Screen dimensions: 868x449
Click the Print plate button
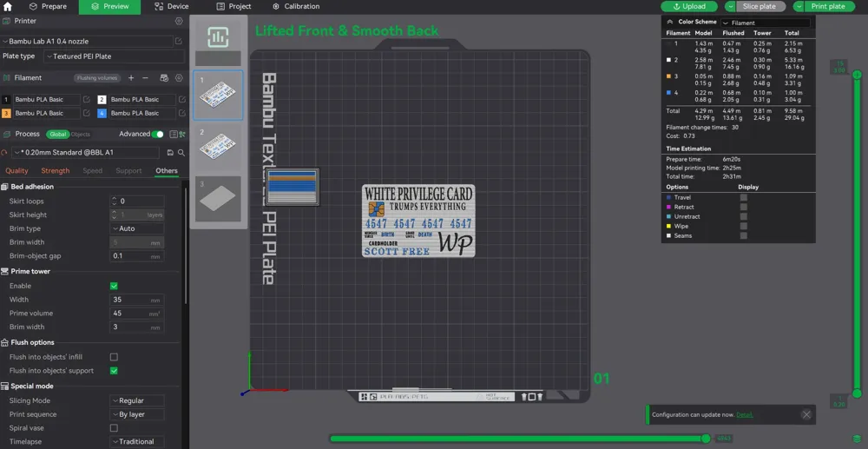(824, 6)
